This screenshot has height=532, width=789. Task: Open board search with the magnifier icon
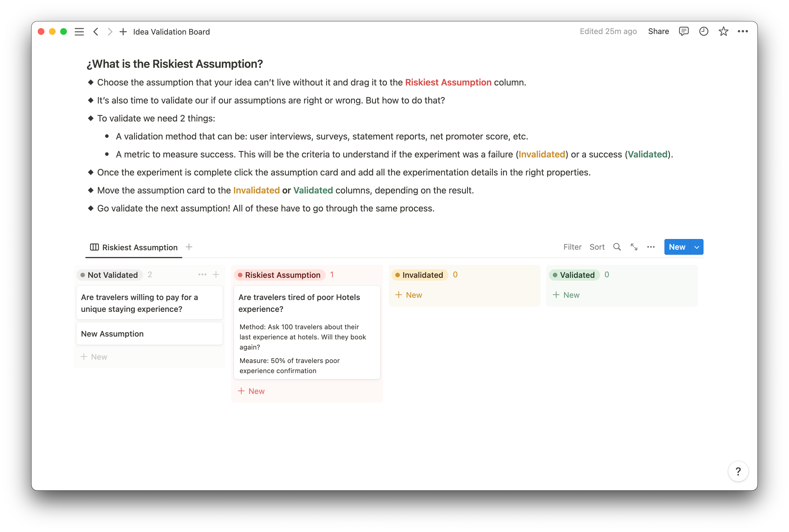[617, 247]
